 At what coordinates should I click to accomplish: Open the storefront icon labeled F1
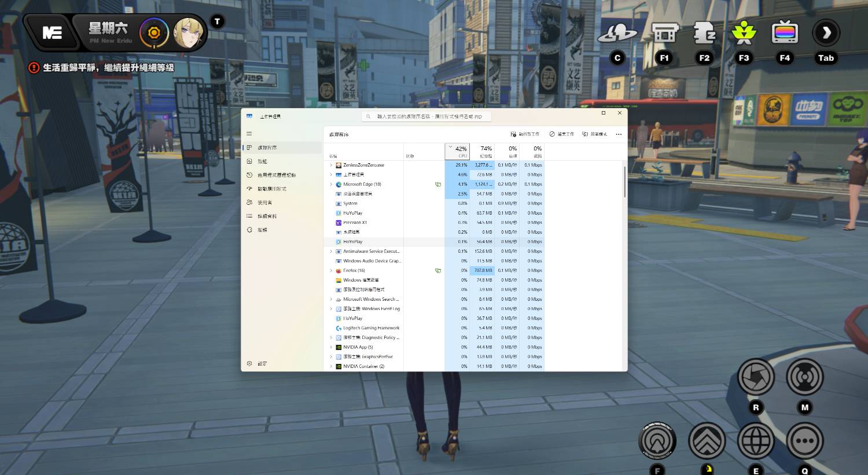point(664,34)
